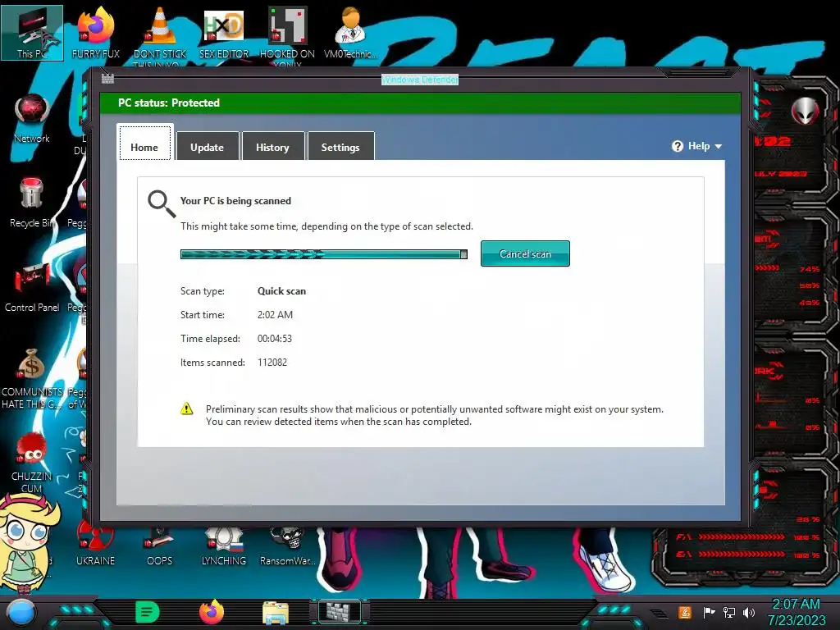This screenshot has height=630, width=840.
Task: Click the time elapsed value '00:04:53'
Action: 274,339
